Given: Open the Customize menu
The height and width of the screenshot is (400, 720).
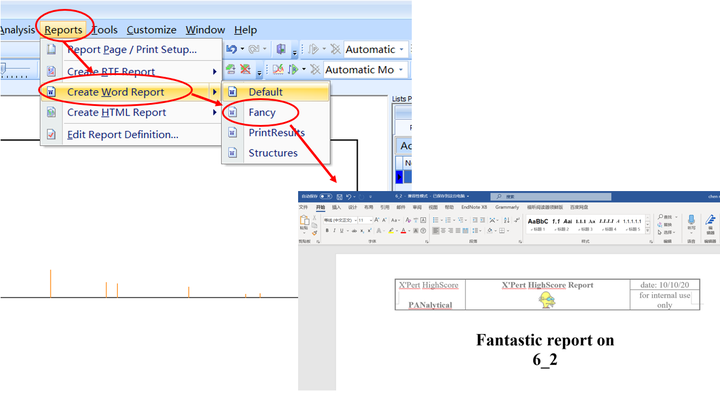Looking at the screenshot, I should click(152, 30).
